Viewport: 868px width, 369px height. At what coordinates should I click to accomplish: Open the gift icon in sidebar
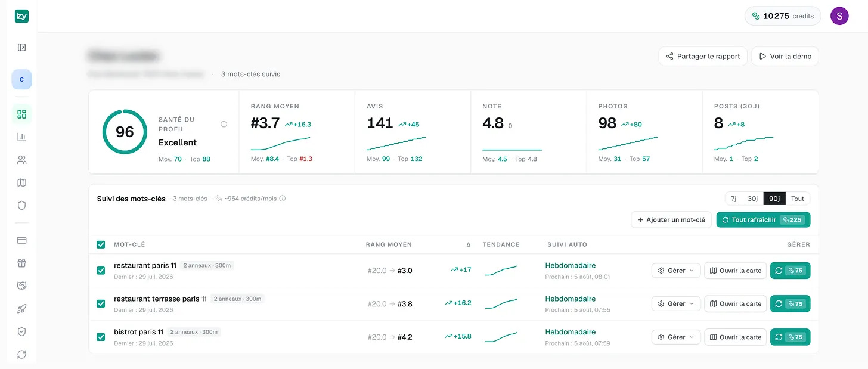pyautogui.click(x=21, y=263)
